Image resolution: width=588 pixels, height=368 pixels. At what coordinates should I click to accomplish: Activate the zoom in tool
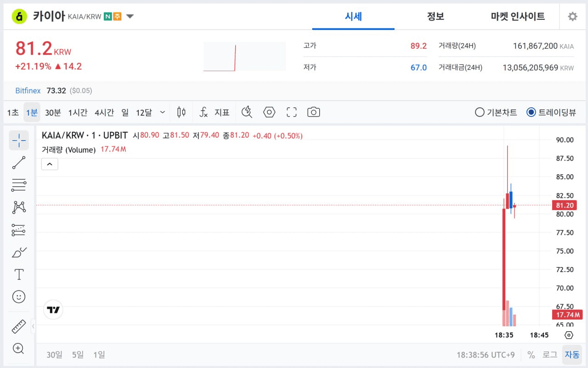[x=19, y=349]
